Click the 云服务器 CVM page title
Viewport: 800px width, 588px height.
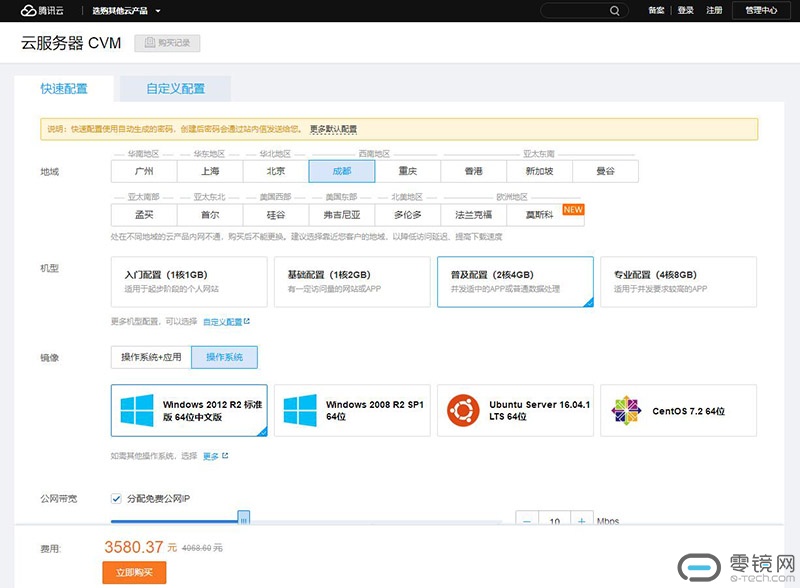(x=71, y=43)
